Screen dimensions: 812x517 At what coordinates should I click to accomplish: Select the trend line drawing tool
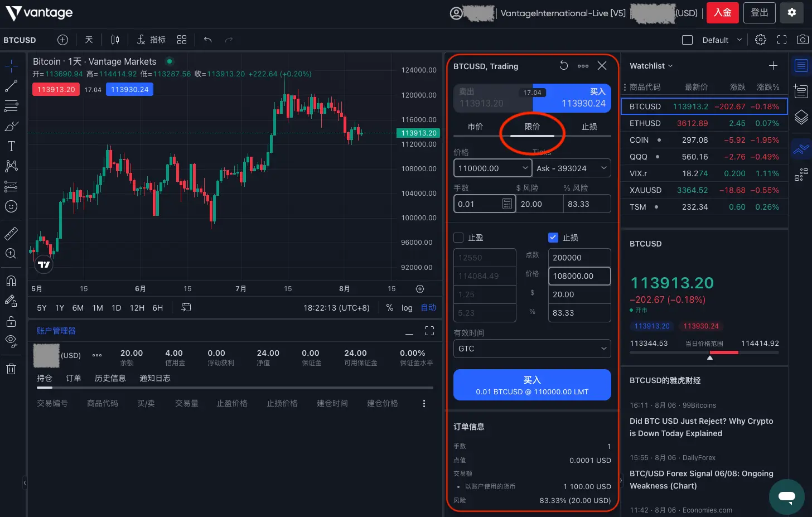[11, 86]
